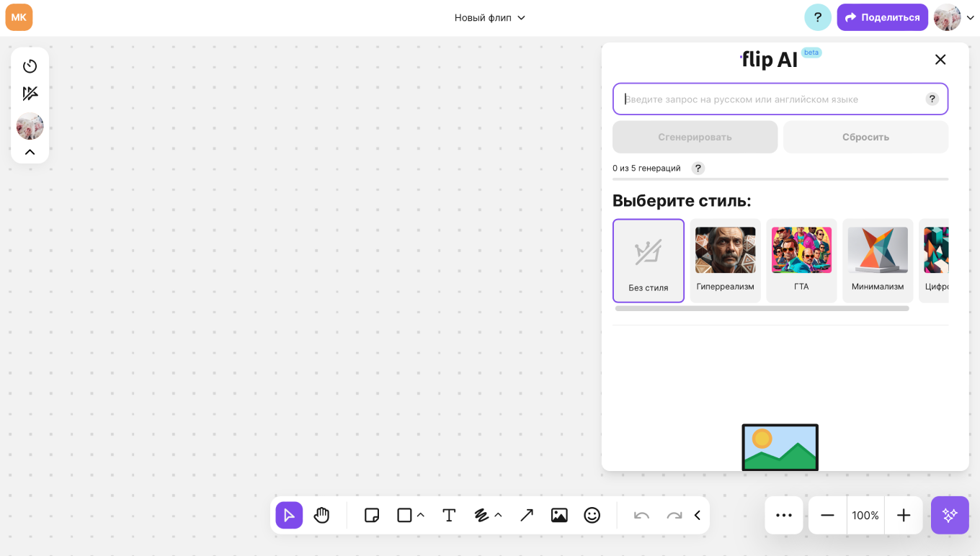Select the pen drawing tool
This screenshot has width=980, height=556.
coord(481,515)
